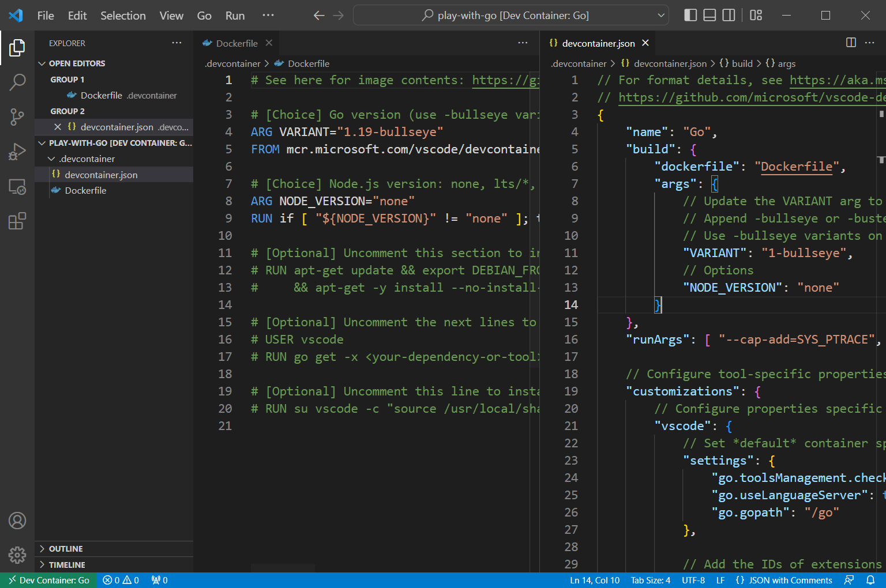Open Run and Debug view

point(17,152)
